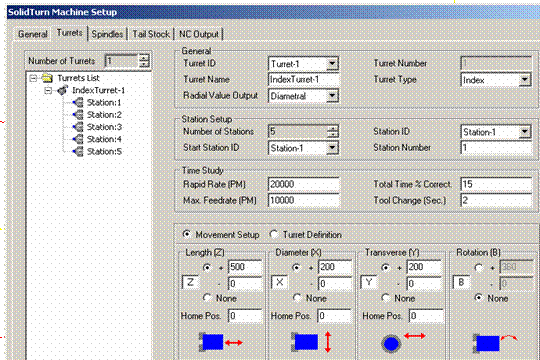Click the Diameter (X) movement diagram icon
Viewport: 540px width, 360px height.
coord(311,342)
